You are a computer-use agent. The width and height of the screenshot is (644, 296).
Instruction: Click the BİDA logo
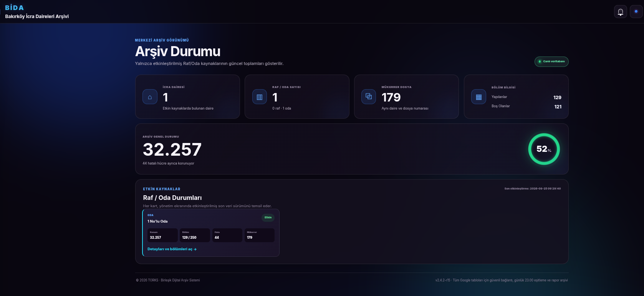point(14,8)
